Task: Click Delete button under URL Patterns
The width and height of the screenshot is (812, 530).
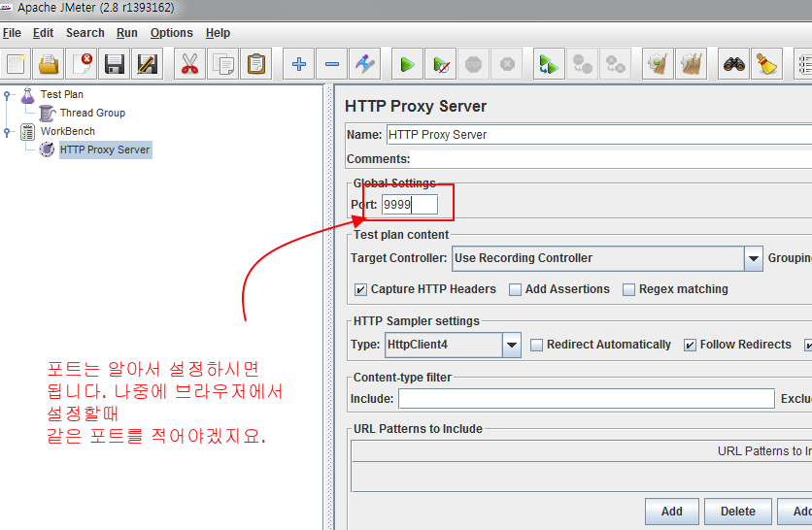Action: pos(738,512)
